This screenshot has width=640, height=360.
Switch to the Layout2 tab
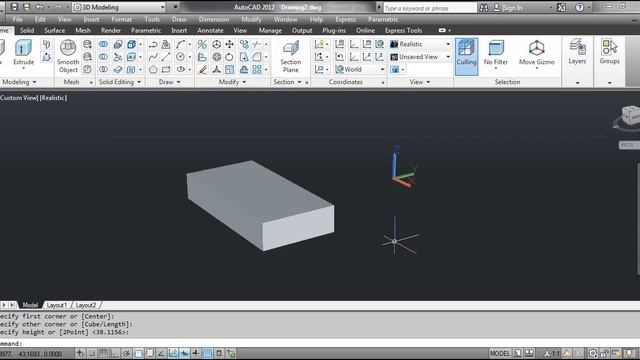pos(86,305)
